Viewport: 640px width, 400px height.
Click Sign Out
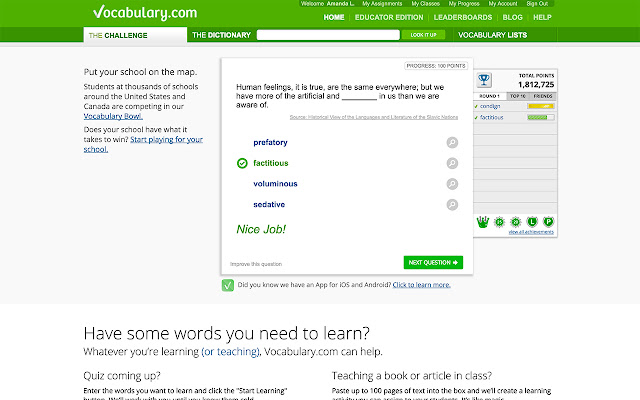coord(537,4)
